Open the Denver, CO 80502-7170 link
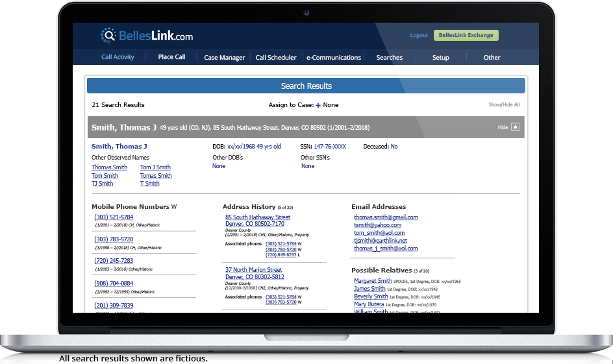The image size is (613, 364). 255,224
